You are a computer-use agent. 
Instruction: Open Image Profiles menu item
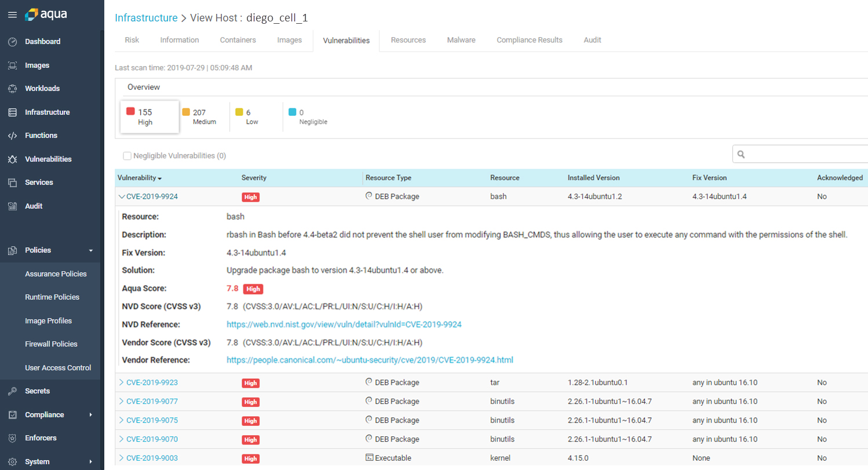tap(48, 320)
